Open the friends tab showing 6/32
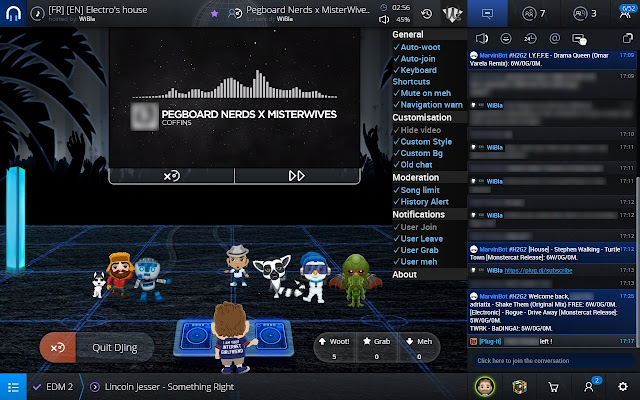This screenshot has width=640, height=400. pyautogui.click(x=625, y=13)
